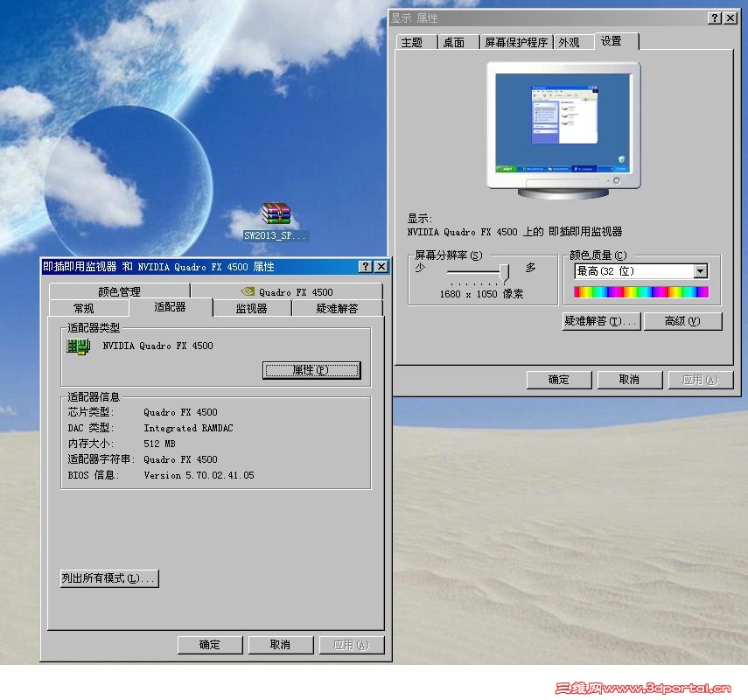Click help icon in adapter properties title bar
This screenshot has width=748, height=700.
point(365,267)
